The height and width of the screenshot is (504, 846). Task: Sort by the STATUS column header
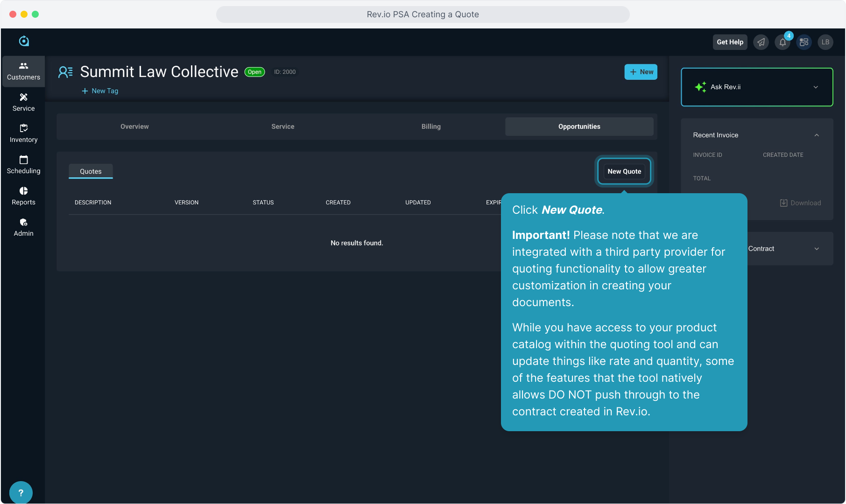click(263, 203)
